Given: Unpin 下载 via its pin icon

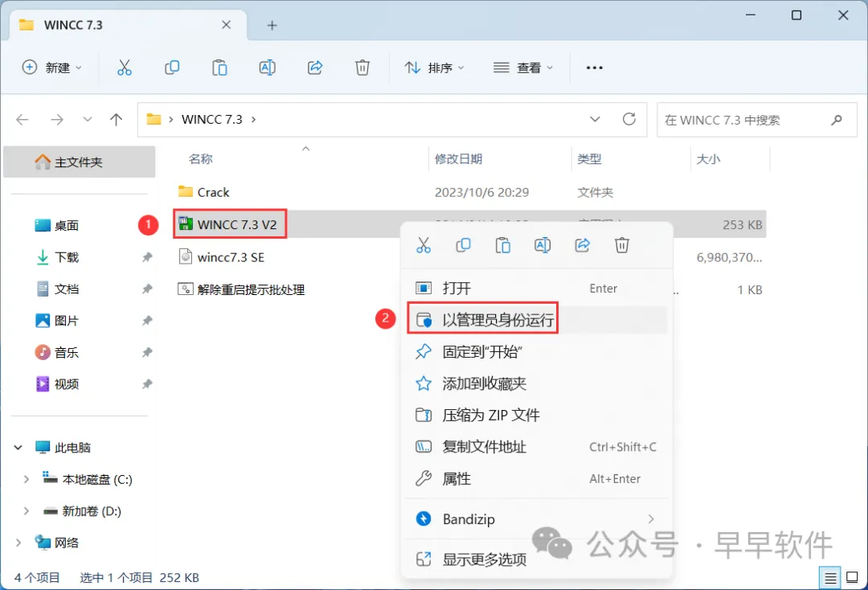Looking at the screenshot, I should (x=147, y=257).
